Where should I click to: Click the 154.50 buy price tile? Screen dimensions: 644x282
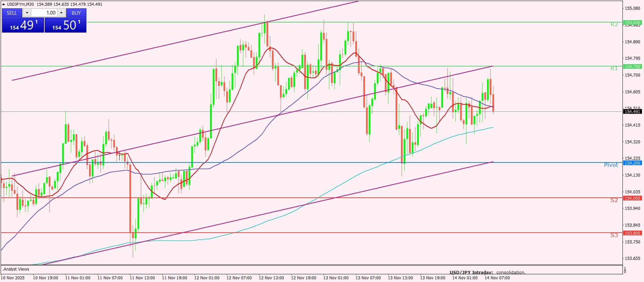[66, 25]
